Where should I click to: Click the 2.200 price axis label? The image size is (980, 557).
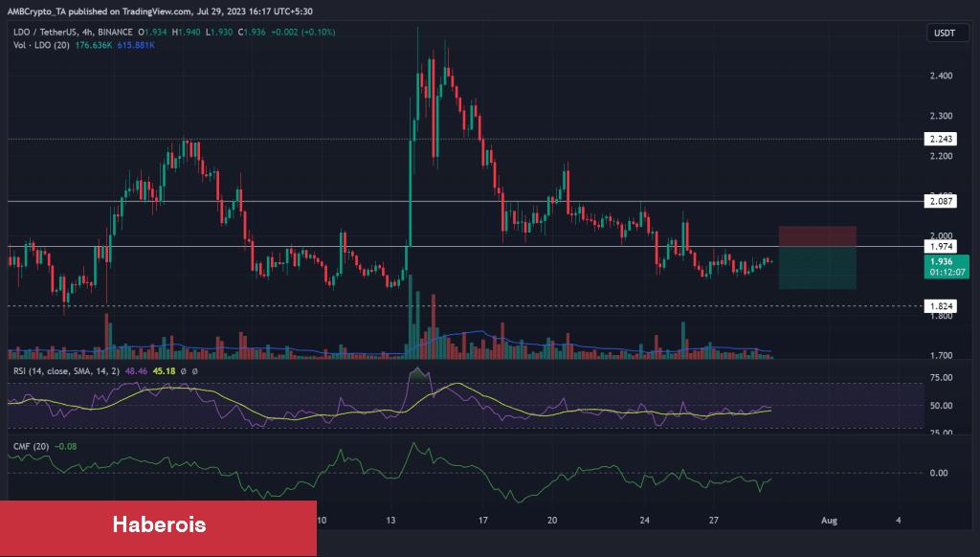(x=942, y=156)
